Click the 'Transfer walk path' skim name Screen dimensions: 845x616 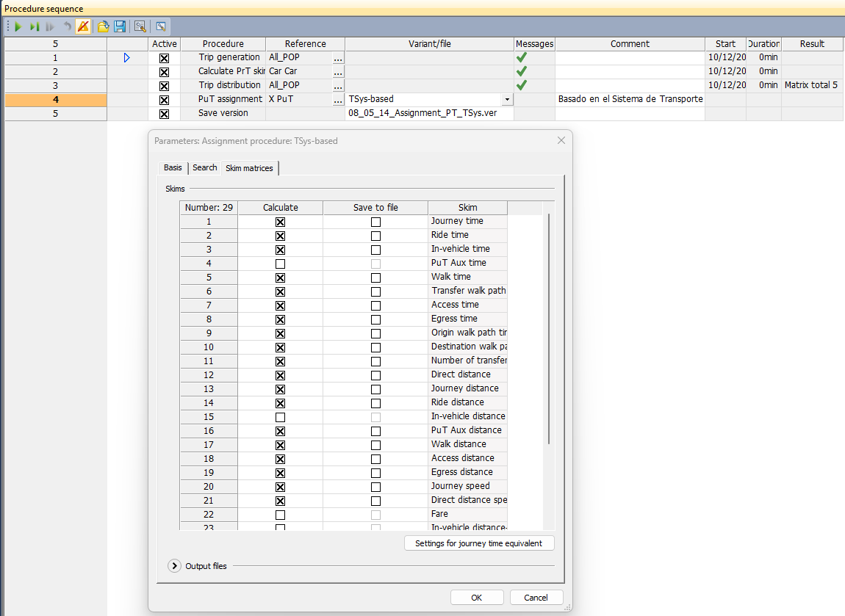point(468,291)
